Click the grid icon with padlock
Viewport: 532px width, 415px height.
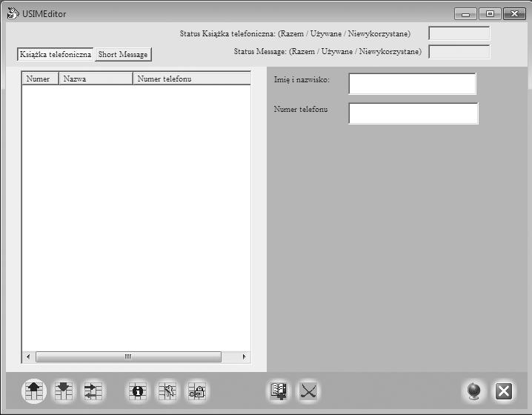[x=197, y=391]
